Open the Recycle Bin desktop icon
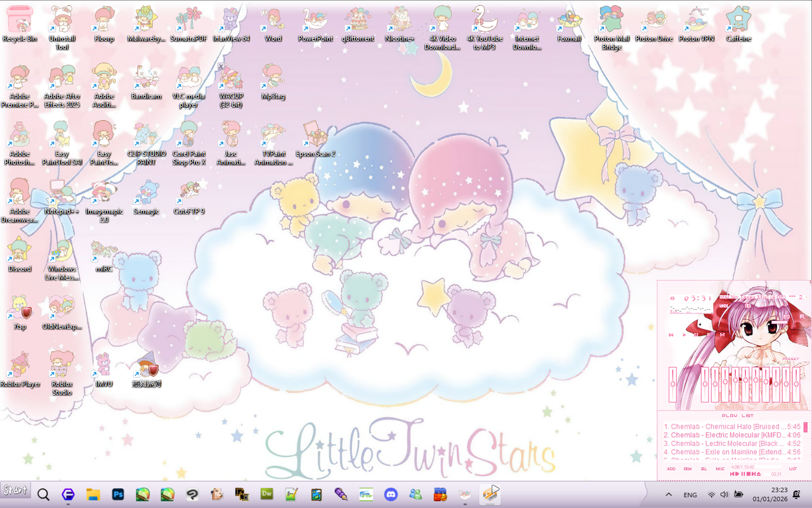The image size is (812, 508). point(20,24)
